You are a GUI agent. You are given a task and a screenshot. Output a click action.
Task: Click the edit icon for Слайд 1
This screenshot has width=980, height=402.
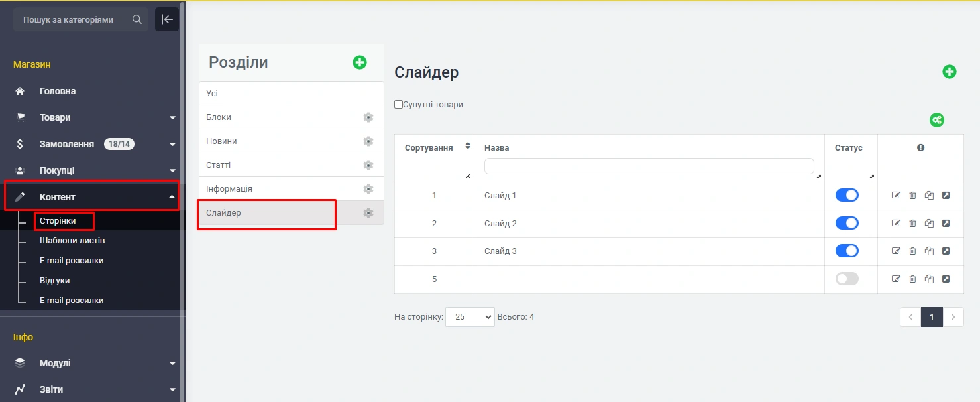[x=896, y=195]
